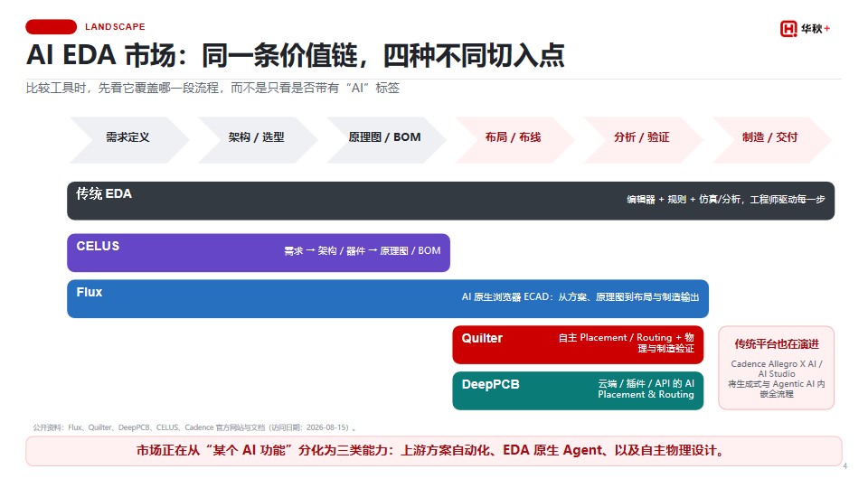Screen dimensions: 868x488
Task: Click the bottom summary 市场正在从 banner
Action: pyautogui.click(x=433, y=451)
